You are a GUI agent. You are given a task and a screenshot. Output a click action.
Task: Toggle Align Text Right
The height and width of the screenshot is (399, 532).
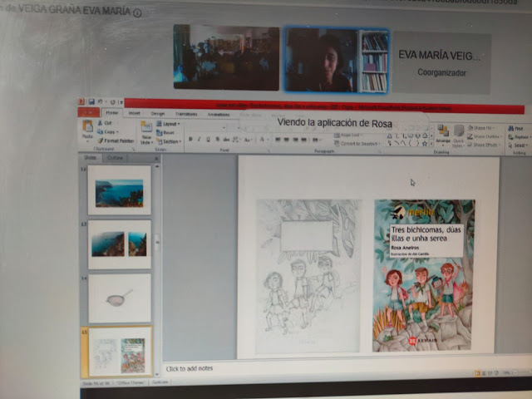click(296, 140)
